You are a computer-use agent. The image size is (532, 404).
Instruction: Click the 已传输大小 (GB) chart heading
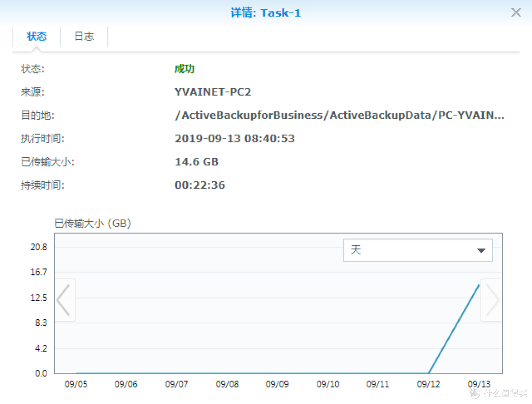click(93, 223)
